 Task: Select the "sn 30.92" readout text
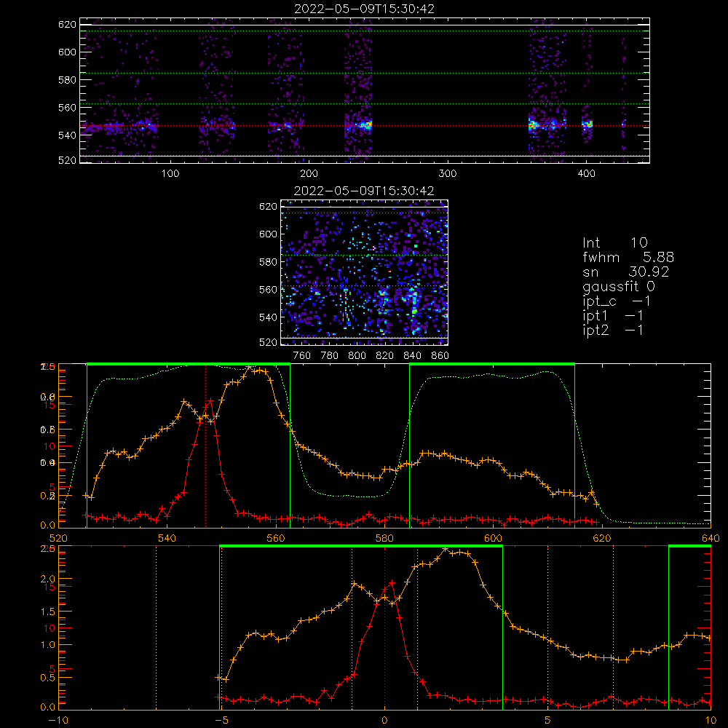[x=626, y=272]
